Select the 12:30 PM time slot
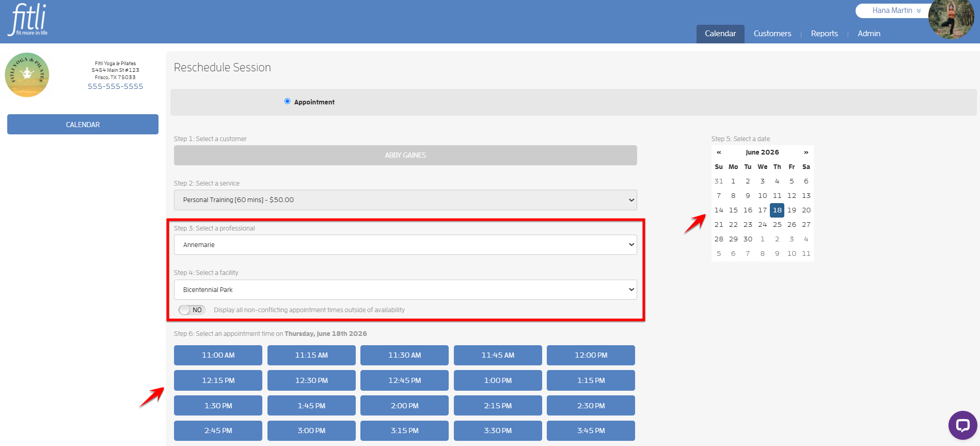The height and width of the screenshot is (446, 980). click(311, 380)
